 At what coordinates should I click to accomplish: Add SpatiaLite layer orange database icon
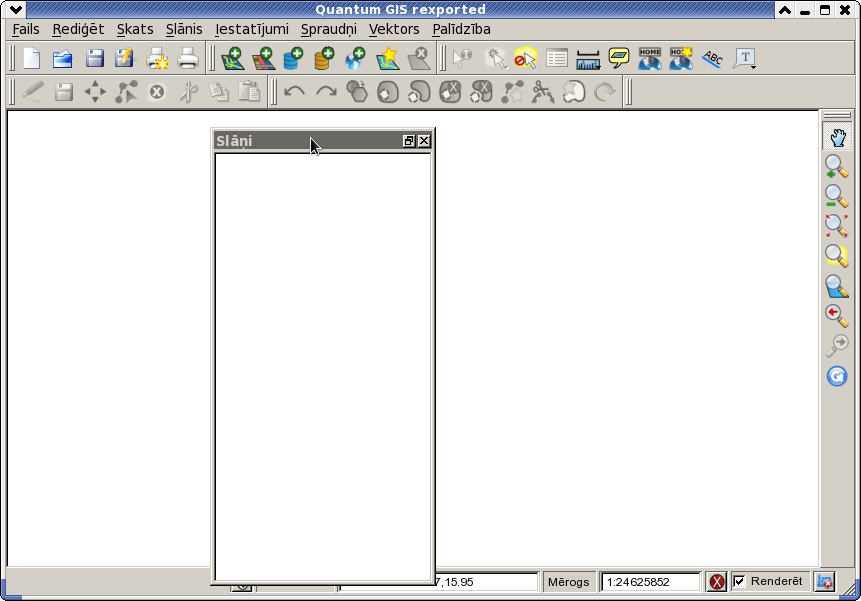pos(325,58)
